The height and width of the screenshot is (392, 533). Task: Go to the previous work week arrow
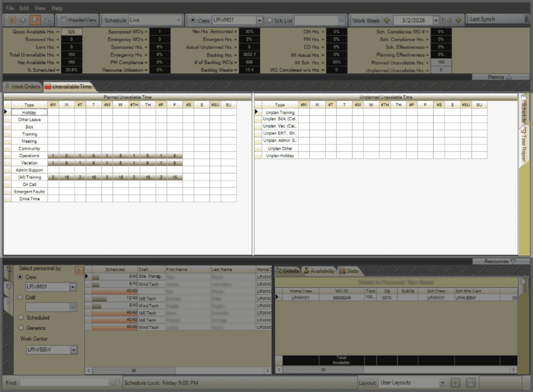pos(387,20)
